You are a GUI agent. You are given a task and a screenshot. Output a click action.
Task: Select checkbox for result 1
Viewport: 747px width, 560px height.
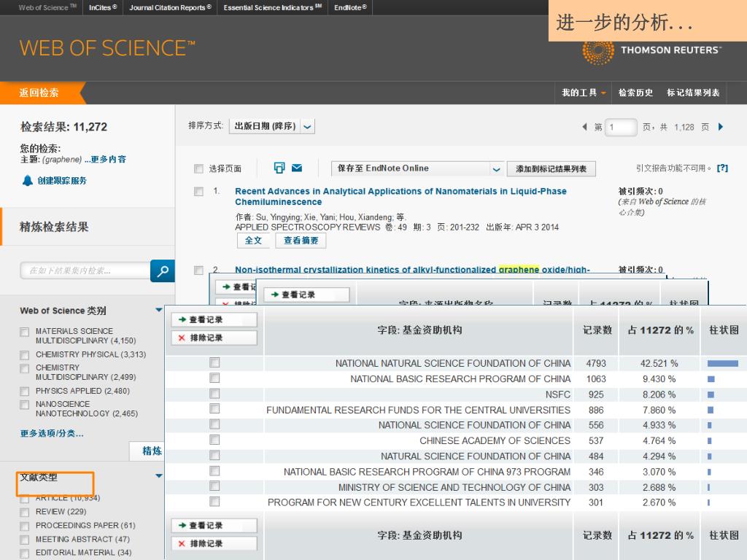(x=198, y=192)
